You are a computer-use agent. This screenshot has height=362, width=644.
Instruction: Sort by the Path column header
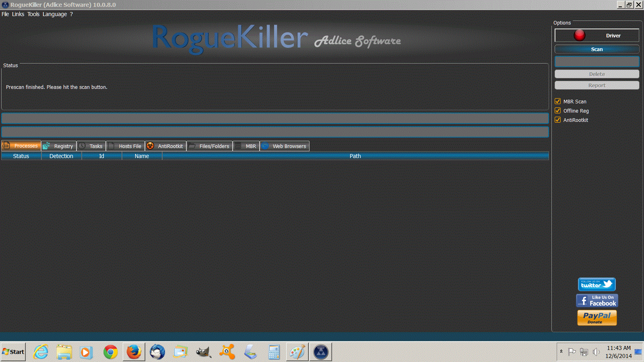tap(355, 156)
